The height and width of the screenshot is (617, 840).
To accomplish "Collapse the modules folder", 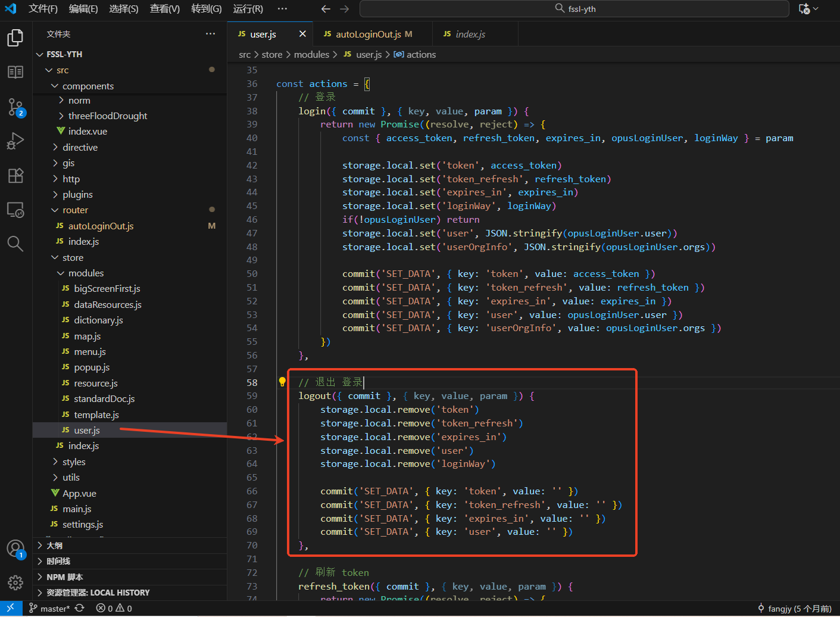I will coord(130,273).
